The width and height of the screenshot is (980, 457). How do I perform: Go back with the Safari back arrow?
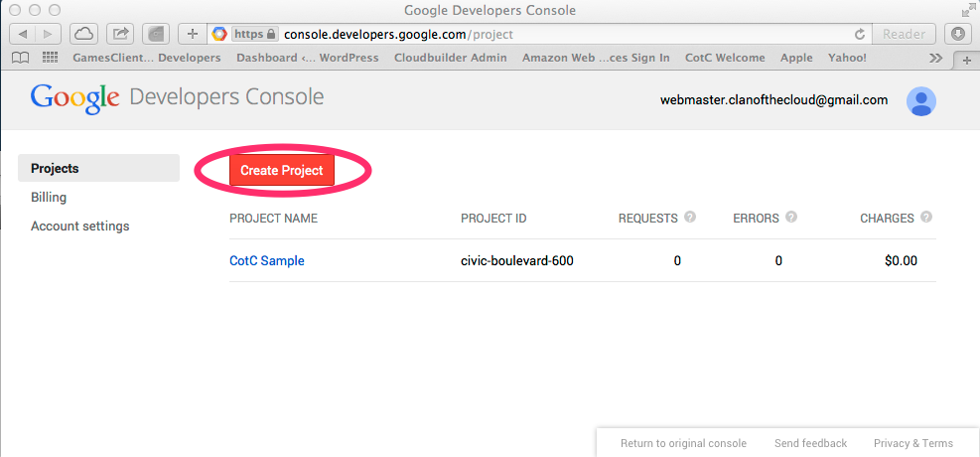[23, 34]
